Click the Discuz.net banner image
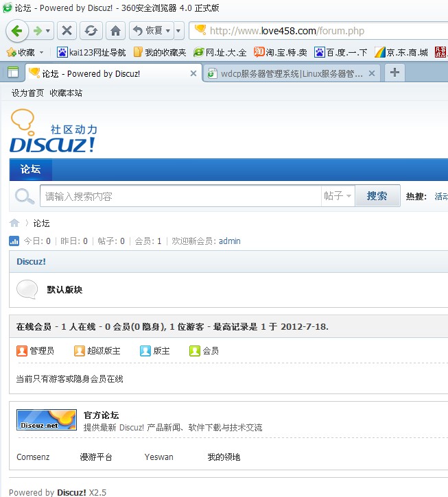 click(47, 420)
